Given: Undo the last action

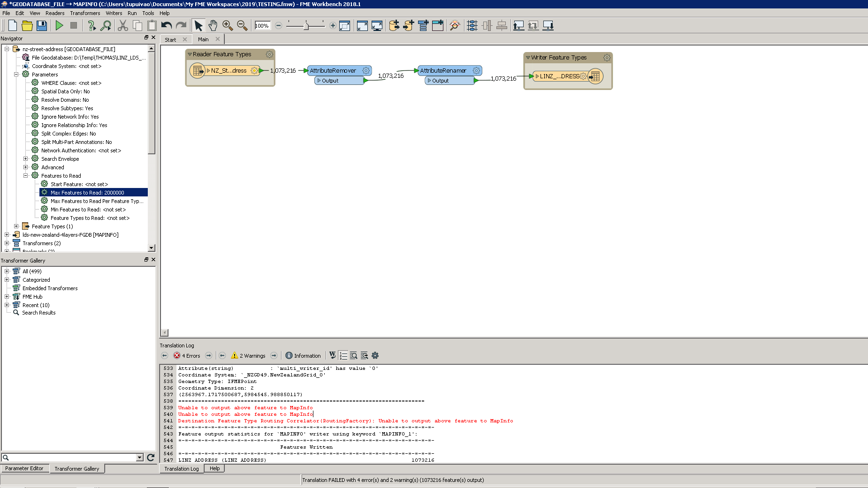Looking at the screenshot, I should coord(167,25).
